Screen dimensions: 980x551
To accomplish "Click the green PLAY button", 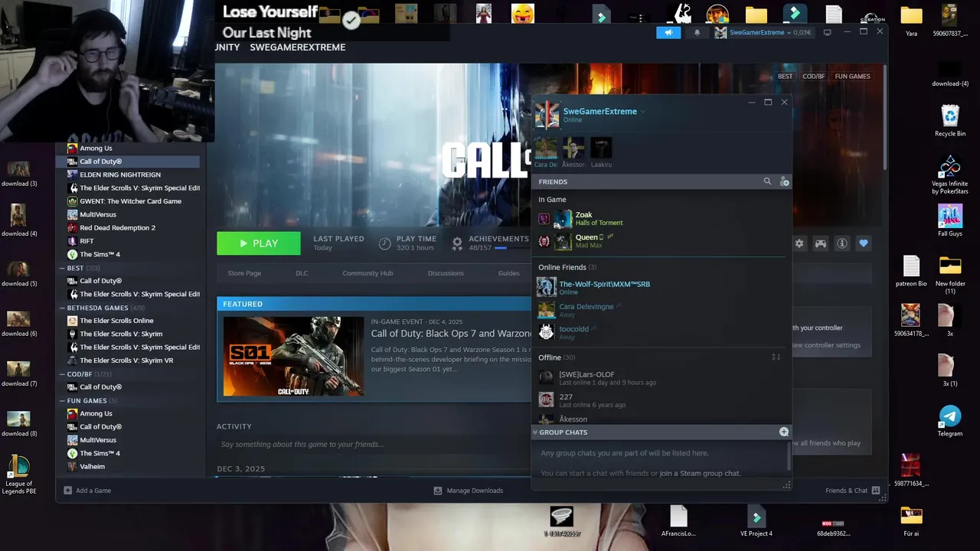I will [x=259, y=243].
